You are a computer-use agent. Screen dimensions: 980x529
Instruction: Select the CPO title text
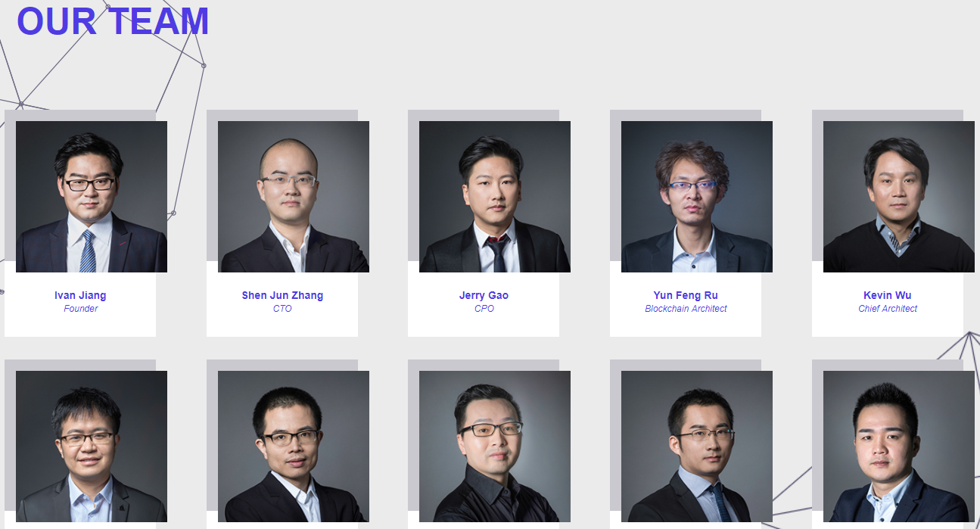click(x=484, y=309)
